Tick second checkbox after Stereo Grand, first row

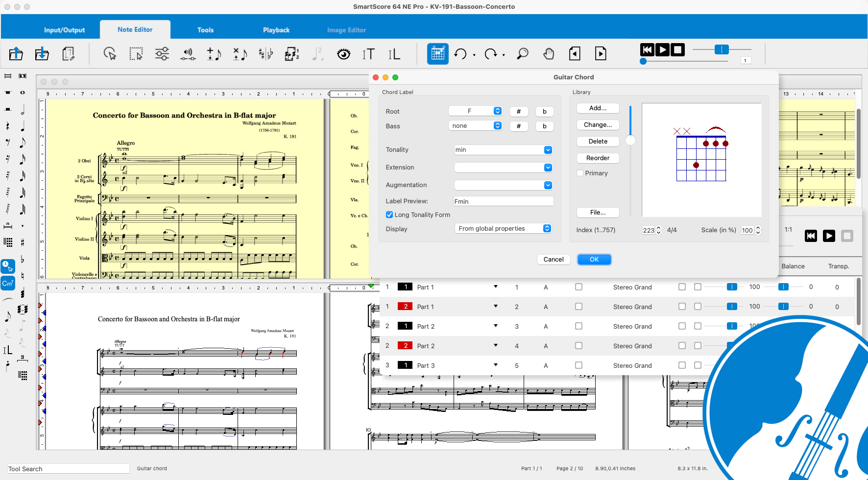tap(698, 287)
